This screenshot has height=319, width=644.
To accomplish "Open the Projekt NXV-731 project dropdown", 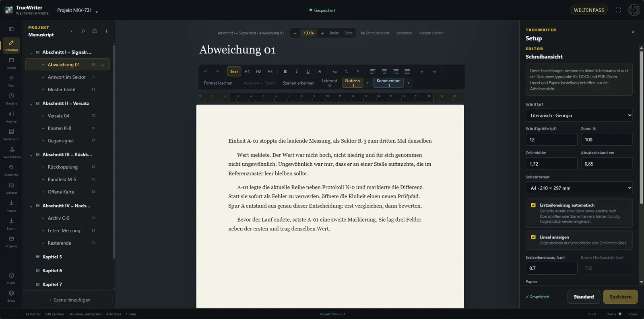I will [77, 10].
